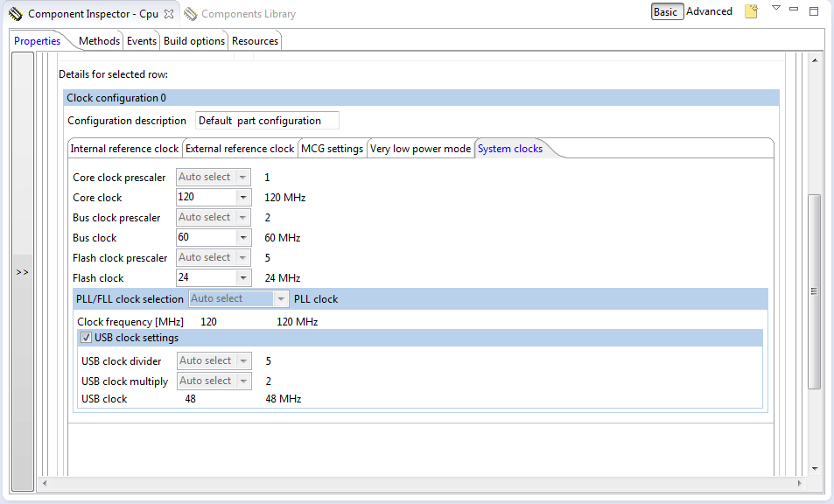Switch to the Build options tab
Image resolution: width=834 pixels, height=504 pixels.
pos(194,41)
